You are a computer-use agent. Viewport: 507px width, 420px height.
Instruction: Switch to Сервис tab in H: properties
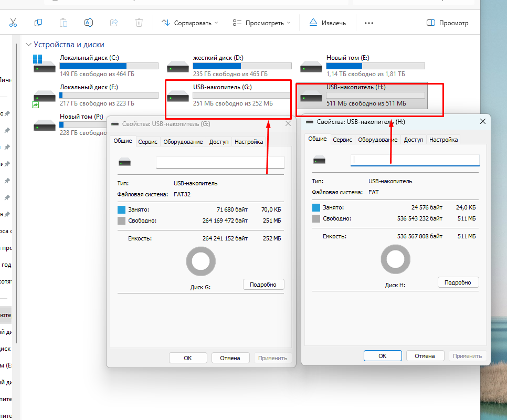342,140
